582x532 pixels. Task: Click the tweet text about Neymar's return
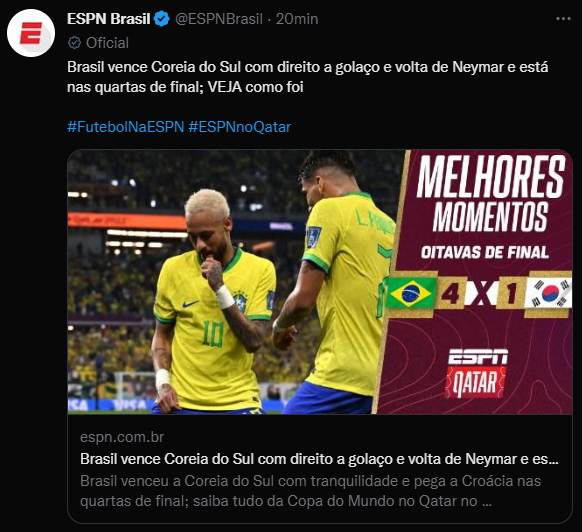pos(308,77)
